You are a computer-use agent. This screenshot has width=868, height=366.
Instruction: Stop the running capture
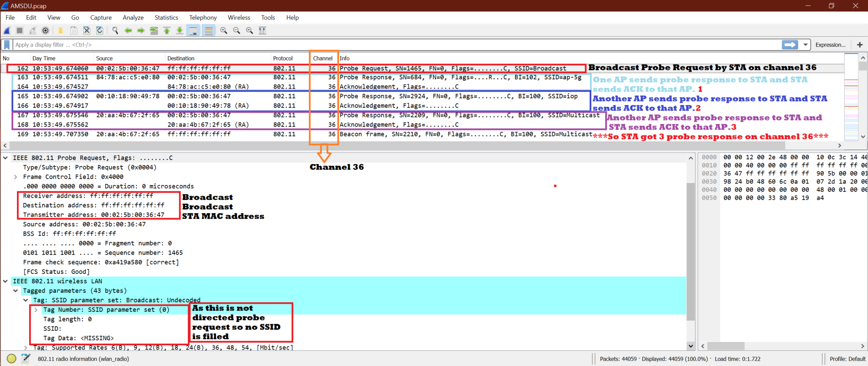pos(19,30)
